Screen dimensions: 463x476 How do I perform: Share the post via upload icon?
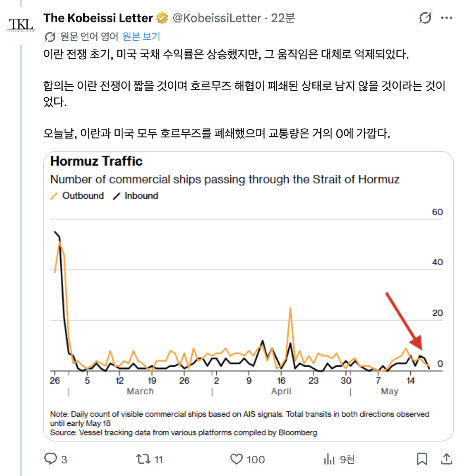(x=447, y=459)
